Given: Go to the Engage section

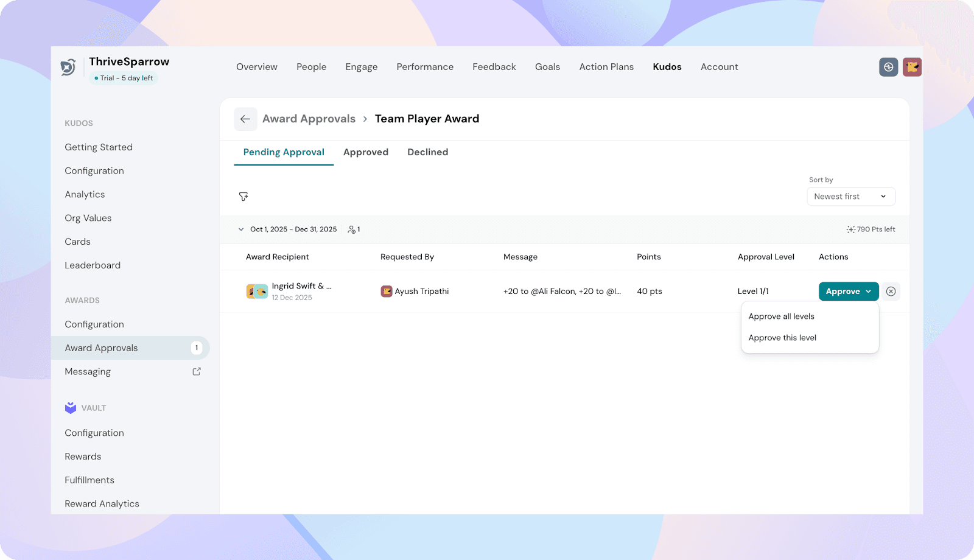Looking at the screenshot, I should coord(362,67).
